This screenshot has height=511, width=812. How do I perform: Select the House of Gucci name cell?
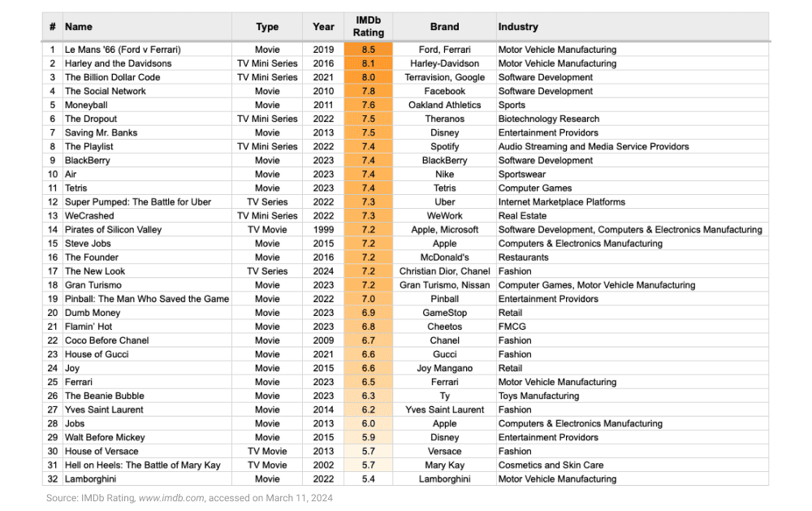tap(97, 354)
